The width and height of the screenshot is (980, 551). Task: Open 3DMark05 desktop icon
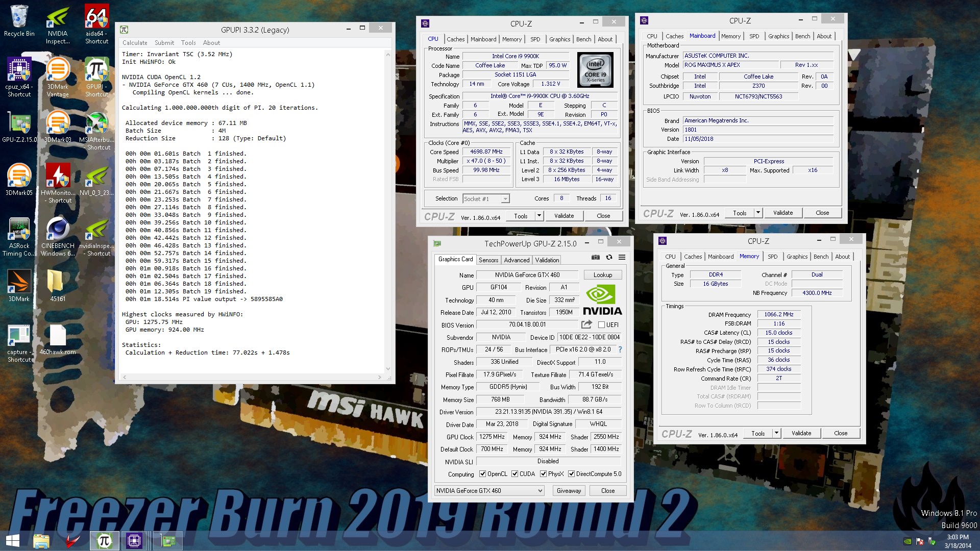(19, 180)
